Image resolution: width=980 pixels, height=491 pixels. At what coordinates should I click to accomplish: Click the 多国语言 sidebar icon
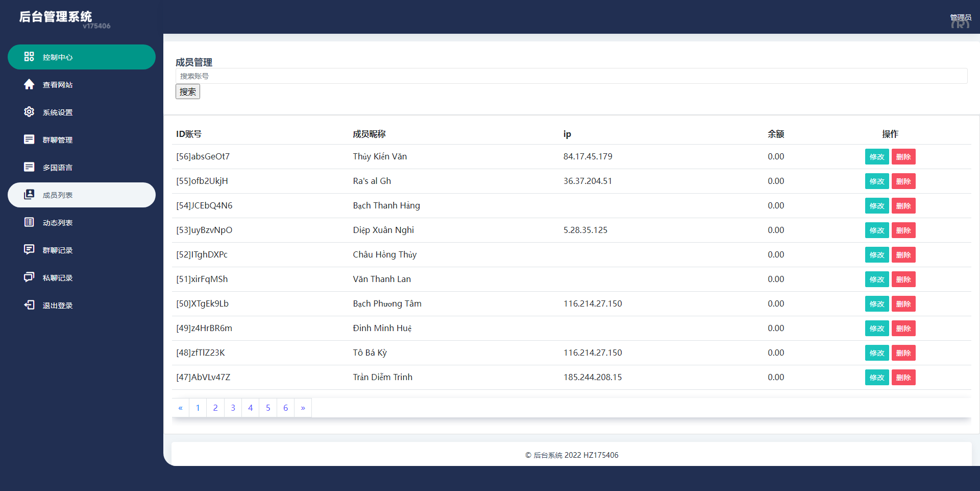(x=29, y=167)
